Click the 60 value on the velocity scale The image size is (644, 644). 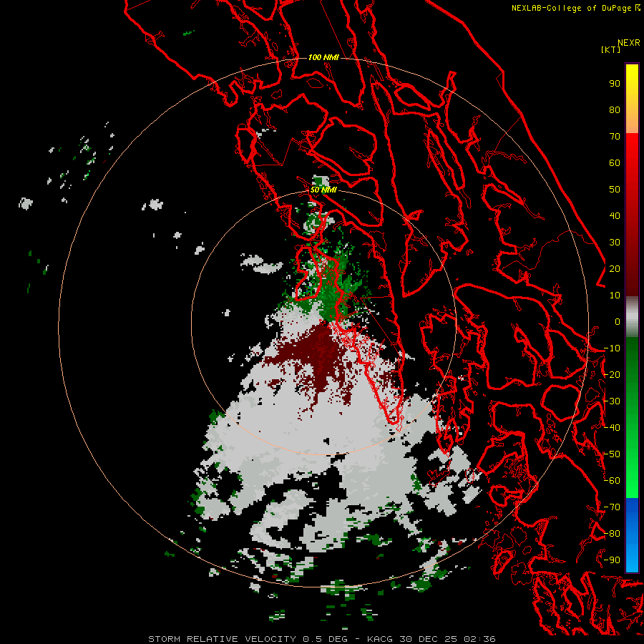click(615, 163)
